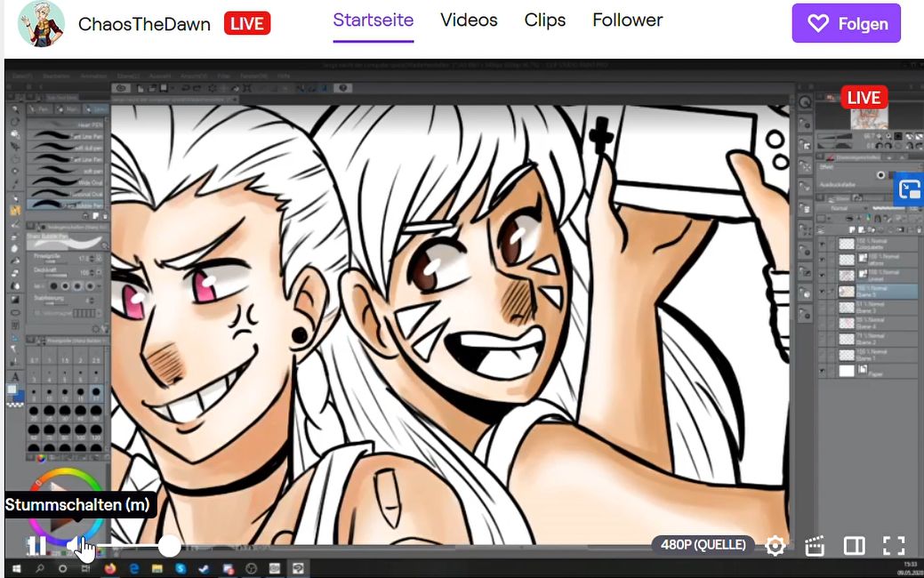Mute the stream using the speaker icon

(76, 546)
